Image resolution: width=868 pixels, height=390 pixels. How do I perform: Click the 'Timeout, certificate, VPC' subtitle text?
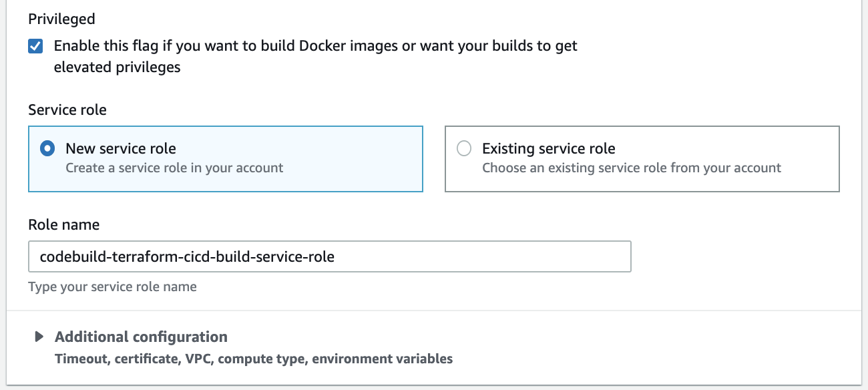coord(253,359)
